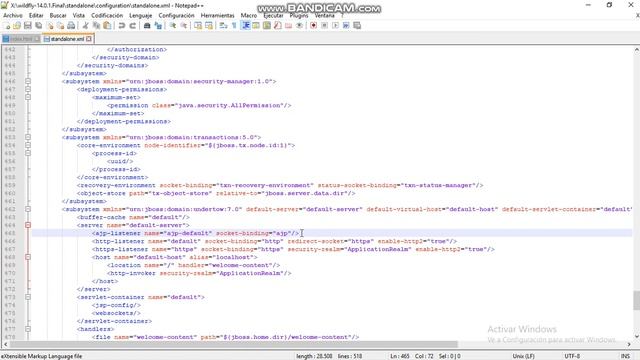Open the Plugins menu

(299, 15)
